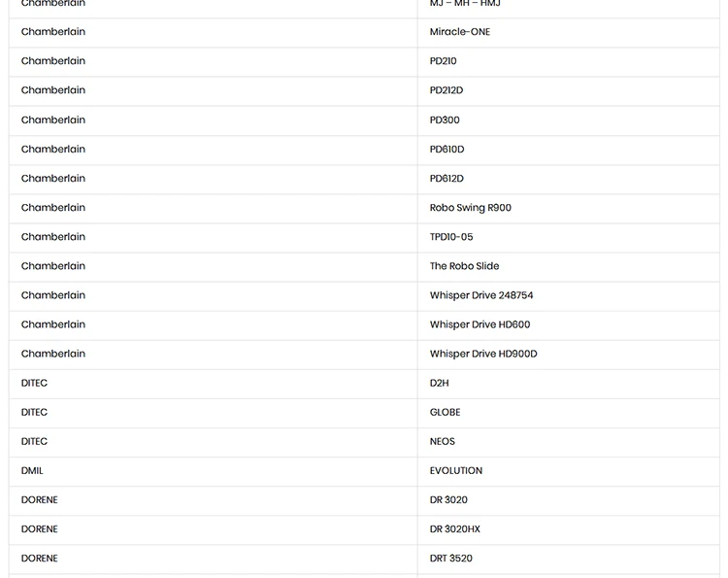Click the PD300 table cell
This screenshot has height=578, width=728.
pyautogui.click(x=568, y=120)
